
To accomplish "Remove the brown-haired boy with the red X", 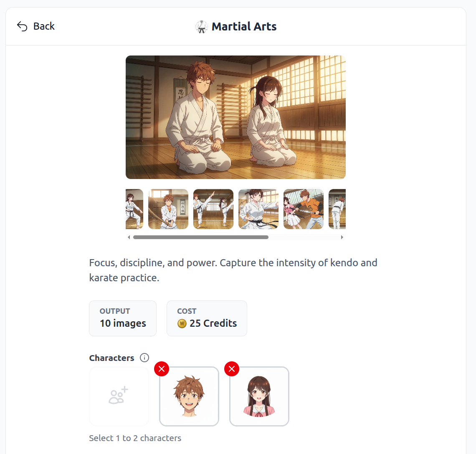I will pos(162,369).
